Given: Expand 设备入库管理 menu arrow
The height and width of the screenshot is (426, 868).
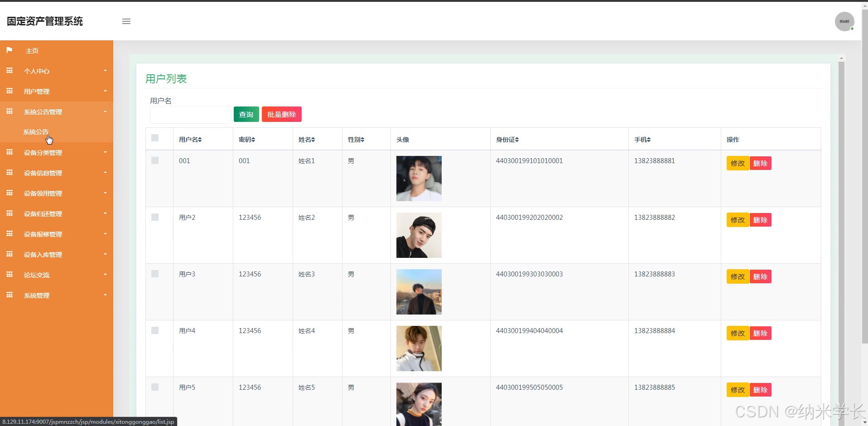Looking at the screenshot, I should coord(105,254).
